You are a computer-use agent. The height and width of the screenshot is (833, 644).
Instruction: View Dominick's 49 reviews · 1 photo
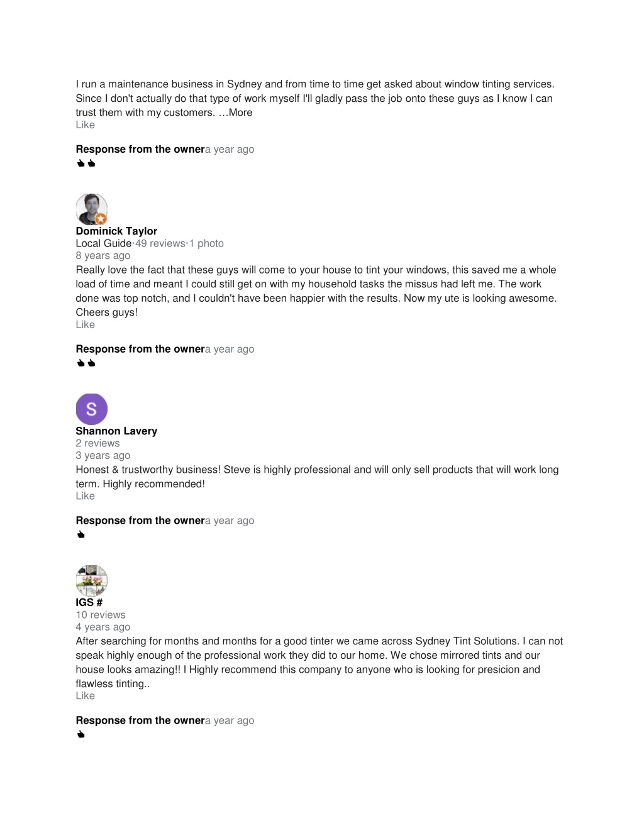coord(179,243)
